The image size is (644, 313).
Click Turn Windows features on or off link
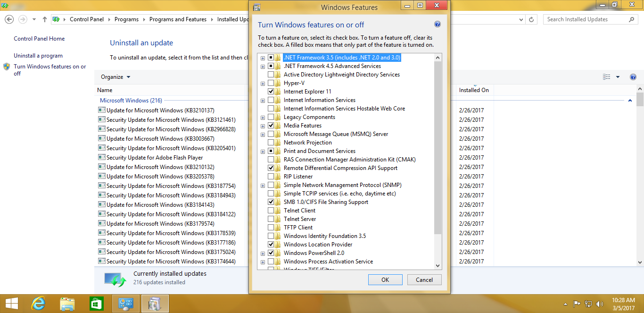coord(50,70)
